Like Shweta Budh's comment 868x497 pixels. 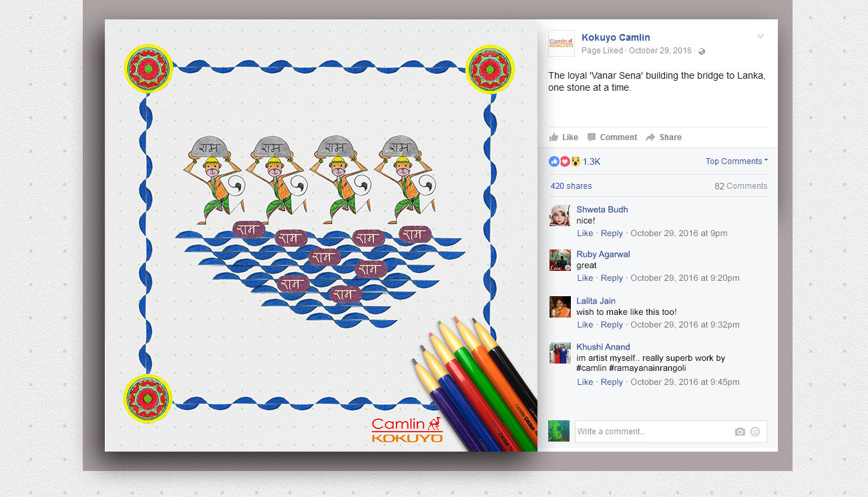click(585, 233)
